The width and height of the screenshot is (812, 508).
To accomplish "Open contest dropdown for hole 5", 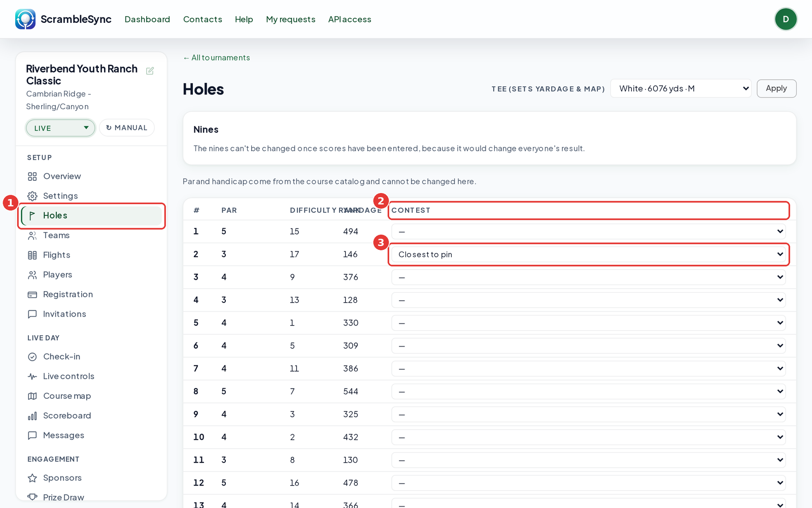I will coord(589,323).
